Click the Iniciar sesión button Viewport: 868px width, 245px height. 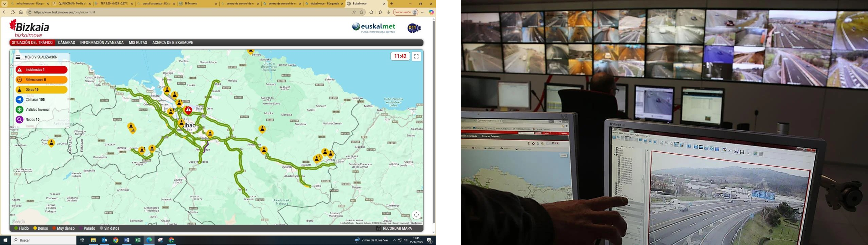click(x=406, y=13)
